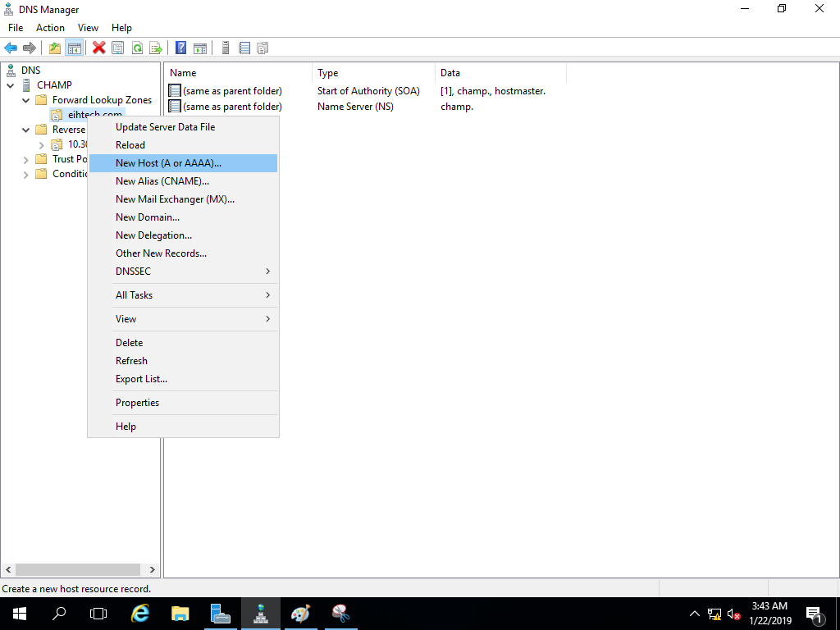The height and width of the screenshot is (630, 840).
Task: Click the Forward arrow toolbar icon
Action: click(30, 48)
